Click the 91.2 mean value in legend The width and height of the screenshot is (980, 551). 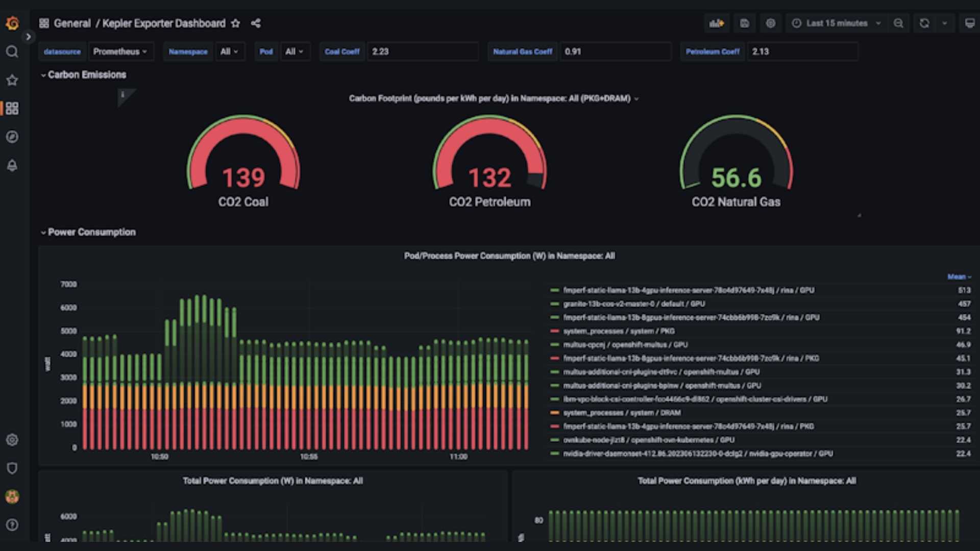coord(964,331)
